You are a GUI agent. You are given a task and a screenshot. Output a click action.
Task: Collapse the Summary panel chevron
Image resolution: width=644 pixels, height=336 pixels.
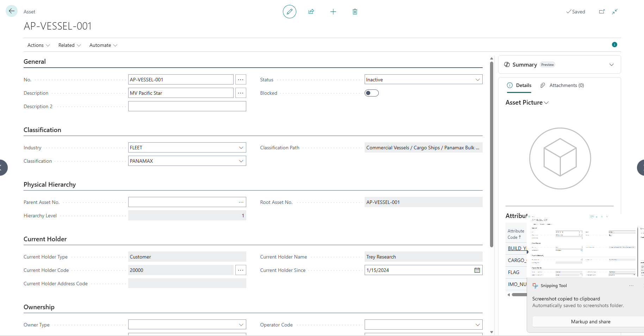point(611,65)
